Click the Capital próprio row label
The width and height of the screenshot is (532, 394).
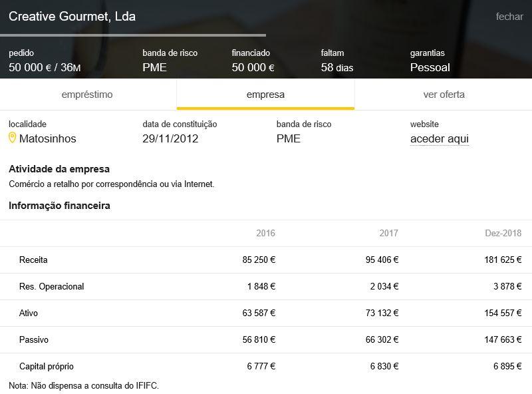tap(46, 367)
